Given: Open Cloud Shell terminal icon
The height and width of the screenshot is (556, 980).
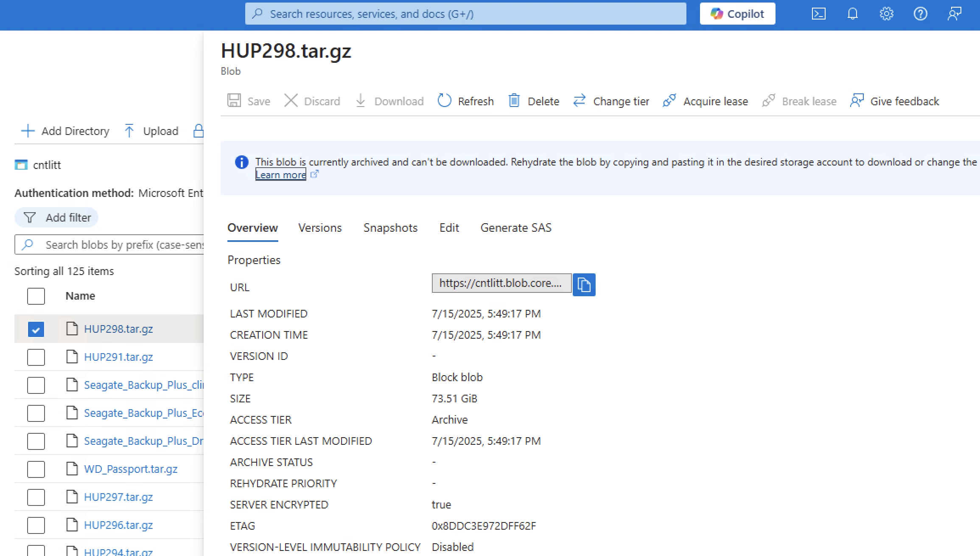Looking at the screenshot, I should [818, 14].
